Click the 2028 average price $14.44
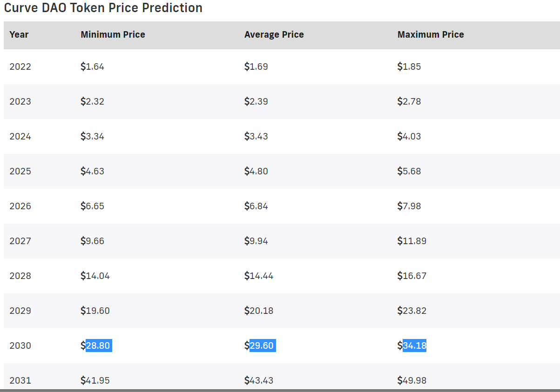 (x=259, y=276)
